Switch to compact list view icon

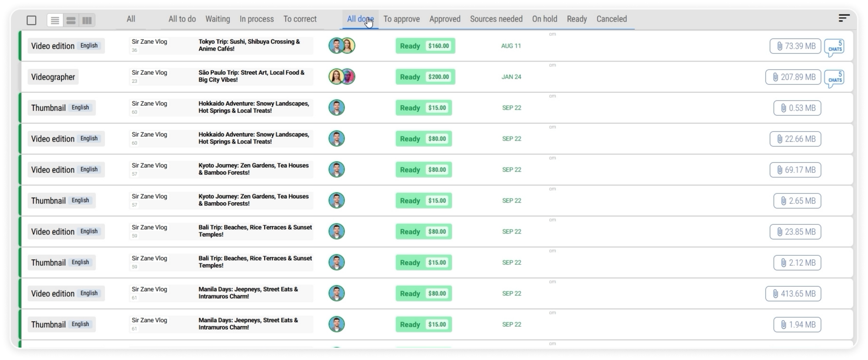(55, 20)
